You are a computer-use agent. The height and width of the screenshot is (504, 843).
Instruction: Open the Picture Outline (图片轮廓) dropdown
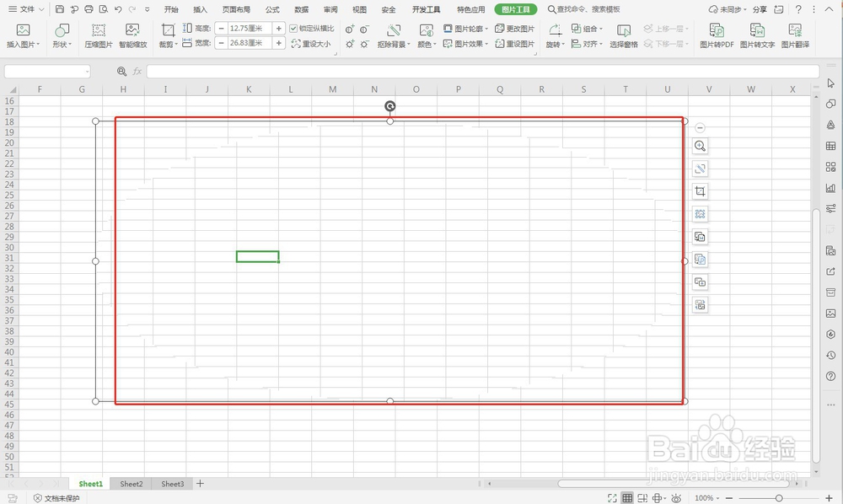click(x=465, y=29)
